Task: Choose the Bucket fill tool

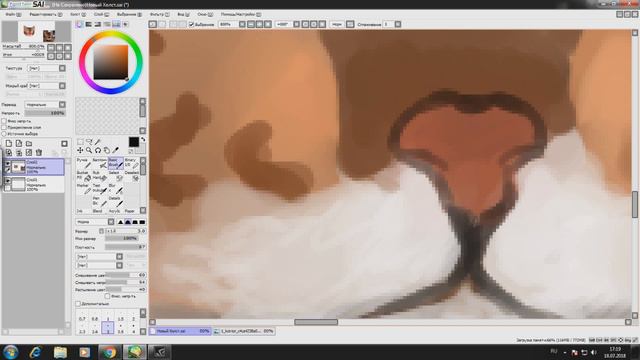Action: pos(83,176)
